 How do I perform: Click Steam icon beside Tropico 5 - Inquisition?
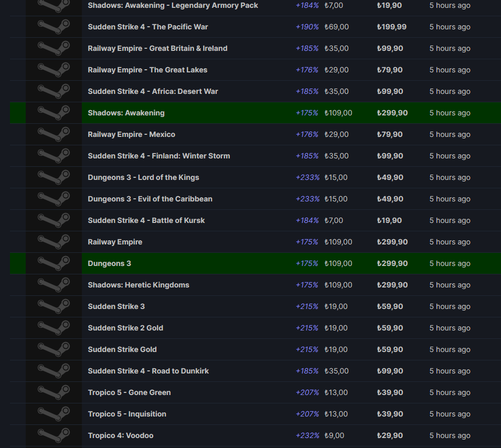(54, 414)
